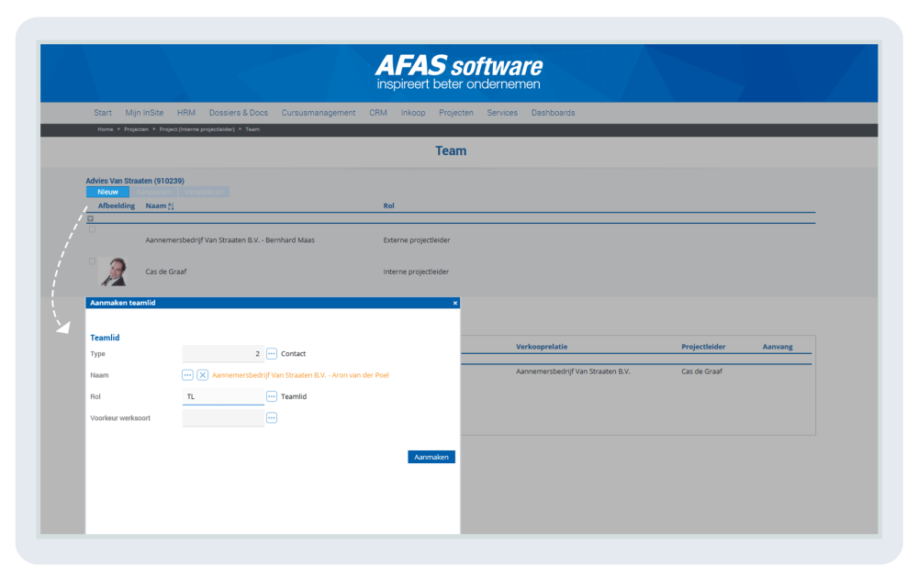Click the Verwijderen button
Screen dimensions: 918x588
204,192
